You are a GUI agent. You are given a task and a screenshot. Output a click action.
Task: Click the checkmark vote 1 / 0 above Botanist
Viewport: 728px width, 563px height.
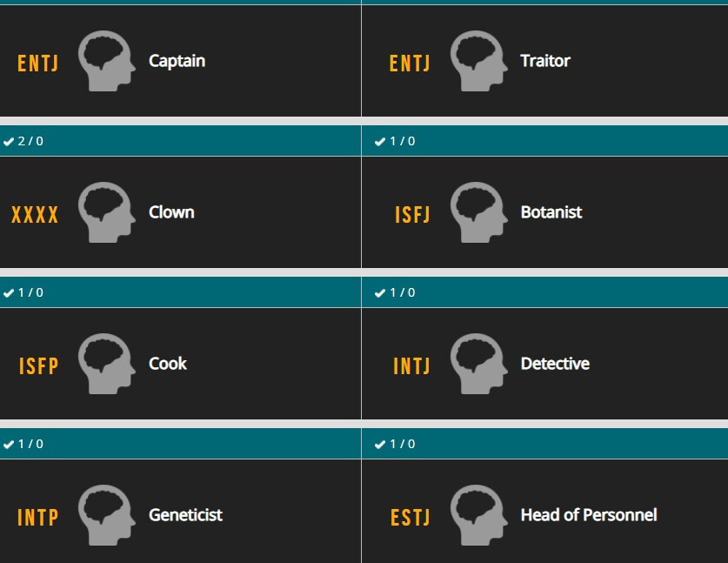pyautogui.click(x=395, y=141)
